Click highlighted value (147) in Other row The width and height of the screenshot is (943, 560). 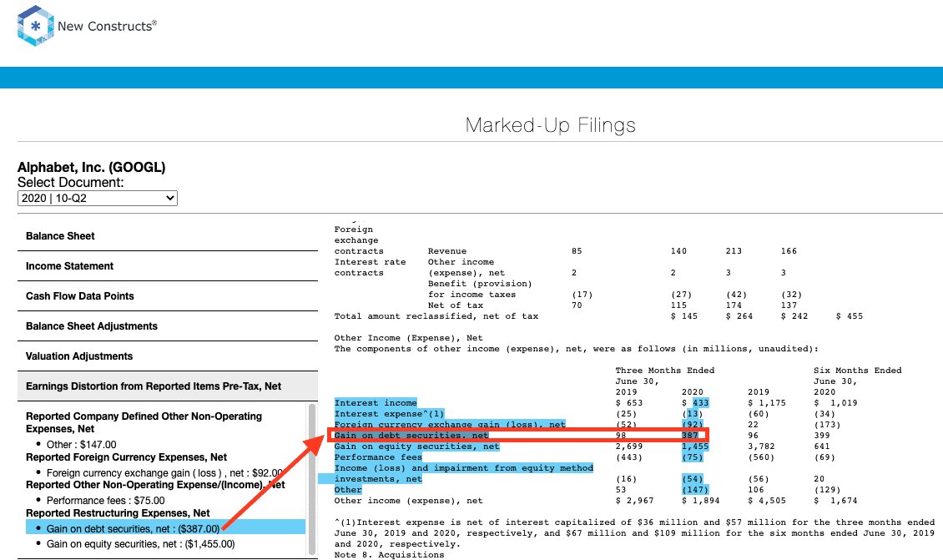[x=695, y=490]
